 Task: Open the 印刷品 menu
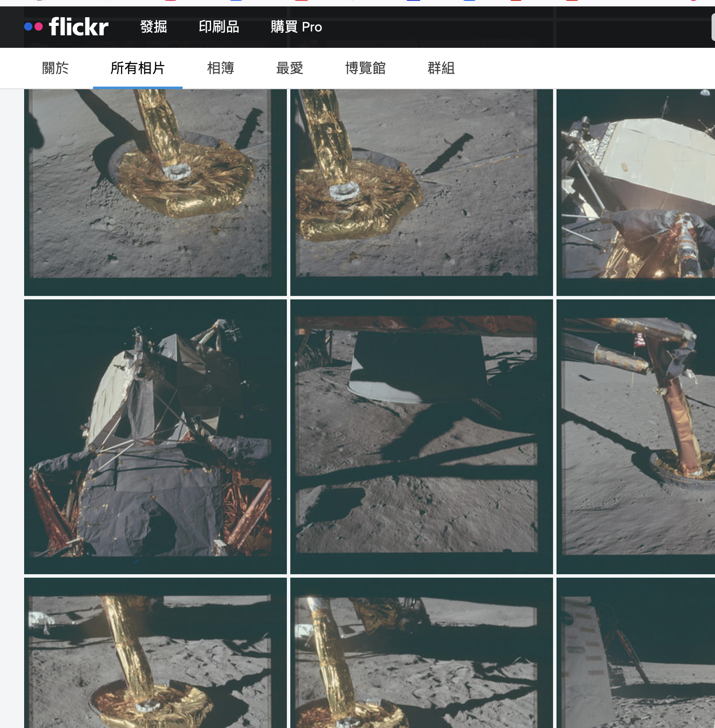click(219, 27)
